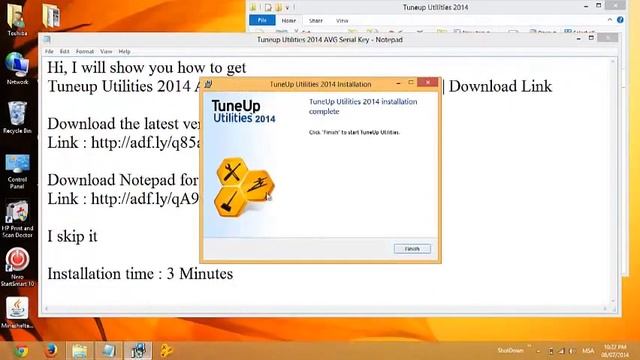Click the network icon in system tray
640x360 pixels.
pos(562,351)
